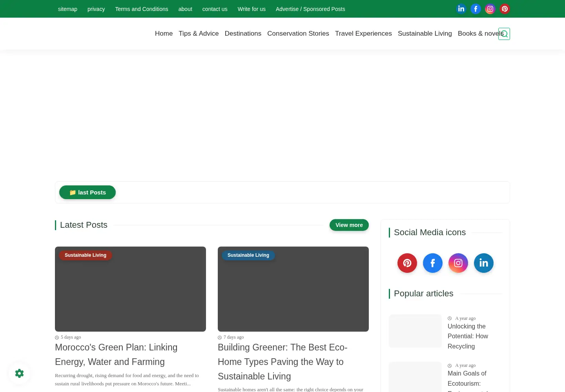Image resolution: width=565 pixels, height=392 pixels.
Task: Open Conservation Stories section
Action: pos(298,33)
